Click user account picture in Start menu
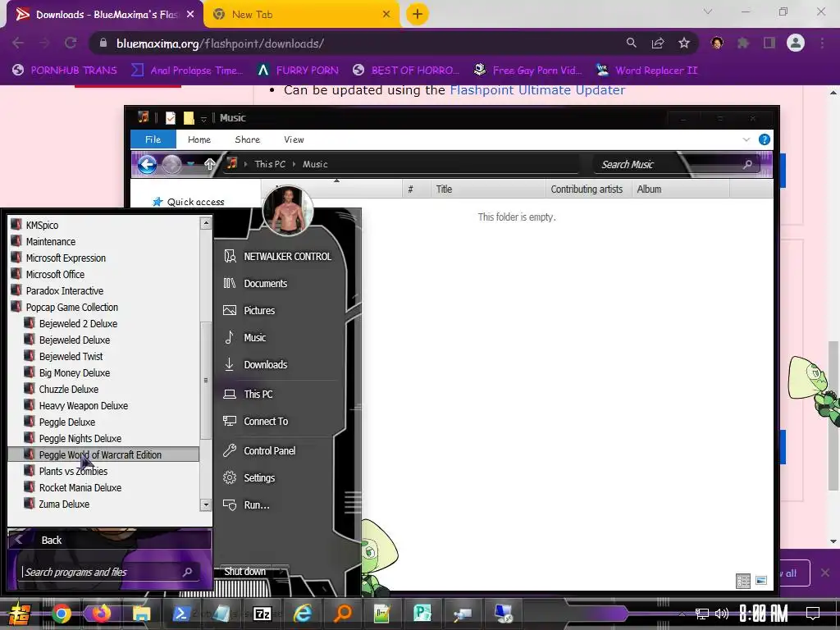This screenshot has width=840, height=630. 288,211
